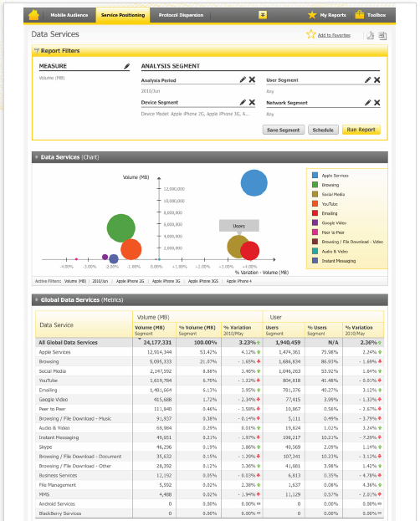Viewport: 420px width, 521px height.
Task: Click the Run Report button
Action: (361, 130)
